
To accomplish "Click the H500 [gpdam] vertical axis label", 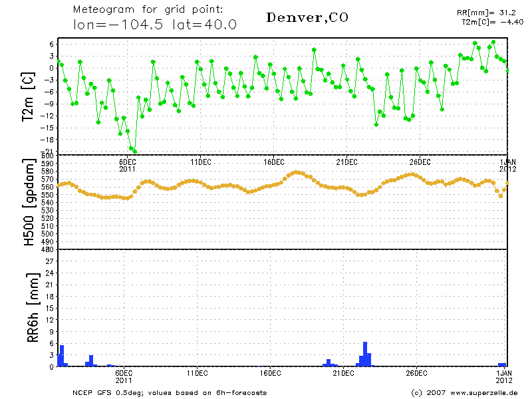I will (x=29, y=203).
